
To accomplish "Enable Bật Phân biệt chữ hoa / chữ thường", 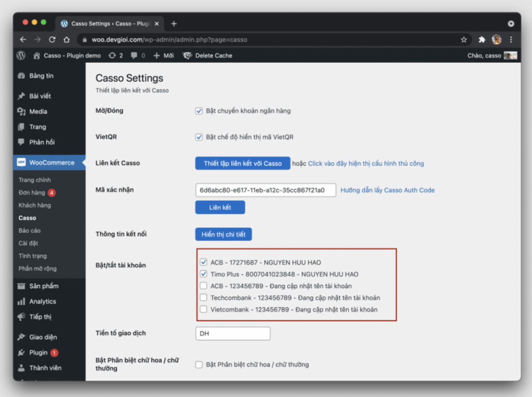I will point(199,364).
